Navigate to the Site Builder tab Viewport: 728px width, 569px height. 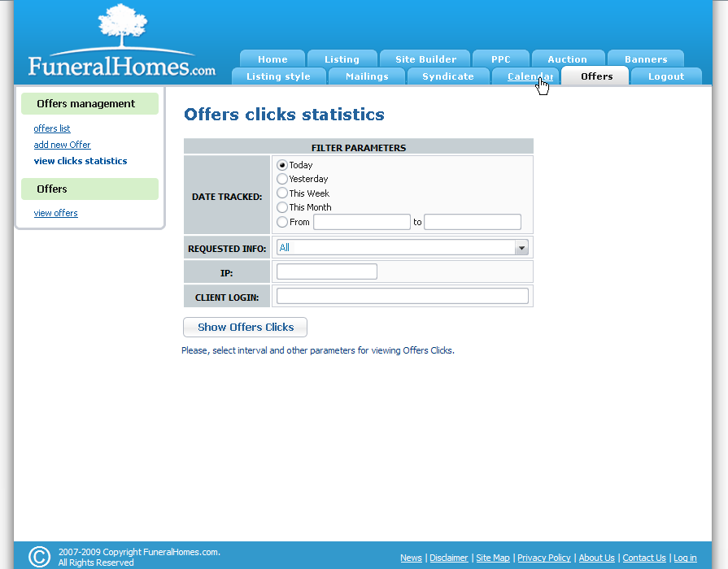(x=425, y=59)
